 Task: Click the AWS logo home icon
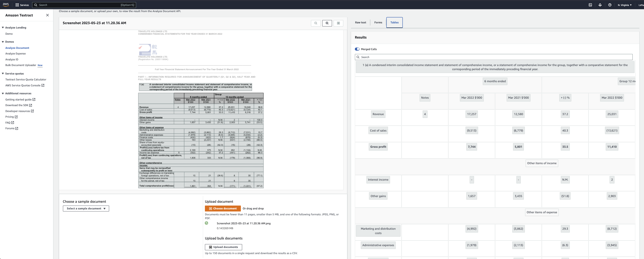point(6,5)
